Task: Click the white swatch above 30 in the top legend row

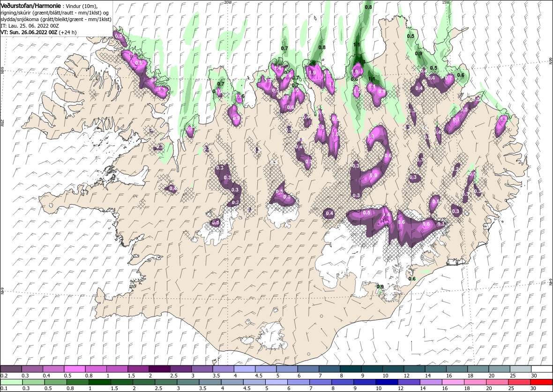Action: 542,369
